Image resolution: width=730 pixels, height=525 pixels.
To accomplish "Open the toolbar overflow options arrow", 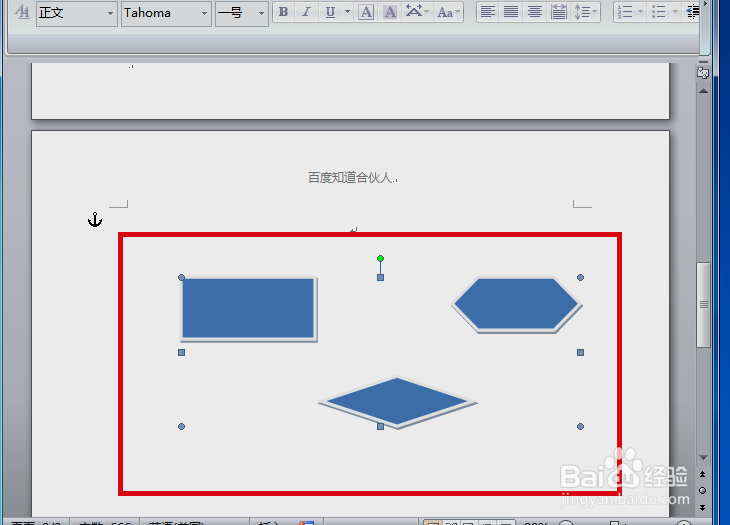I will [x=705, y=5].
